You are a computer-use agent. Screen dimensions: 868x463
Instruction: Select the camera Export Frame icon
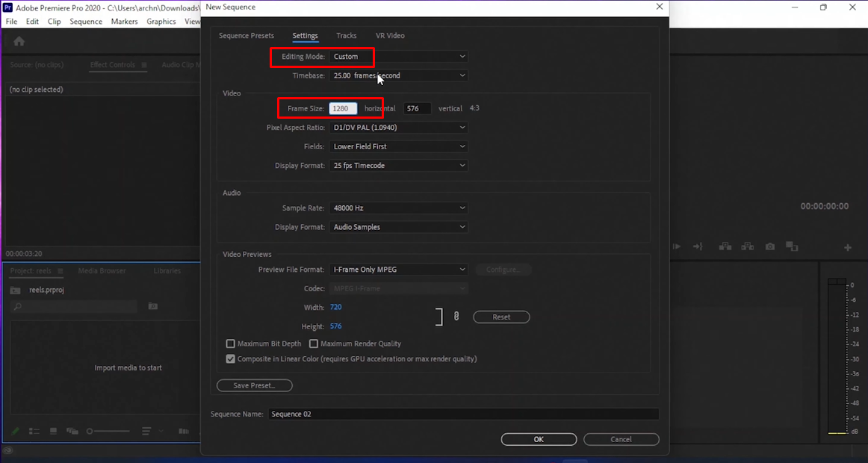769,246
